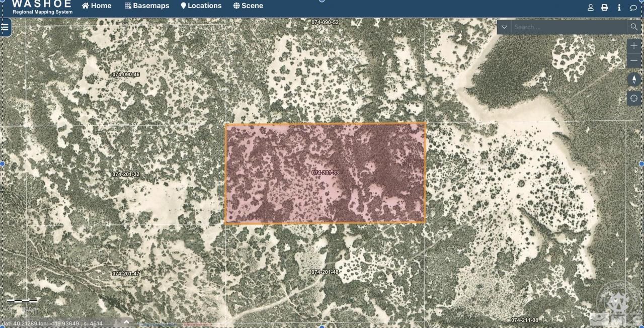Go to the Home menu item
The image size is (644, 328).
[x=97, y=6]
